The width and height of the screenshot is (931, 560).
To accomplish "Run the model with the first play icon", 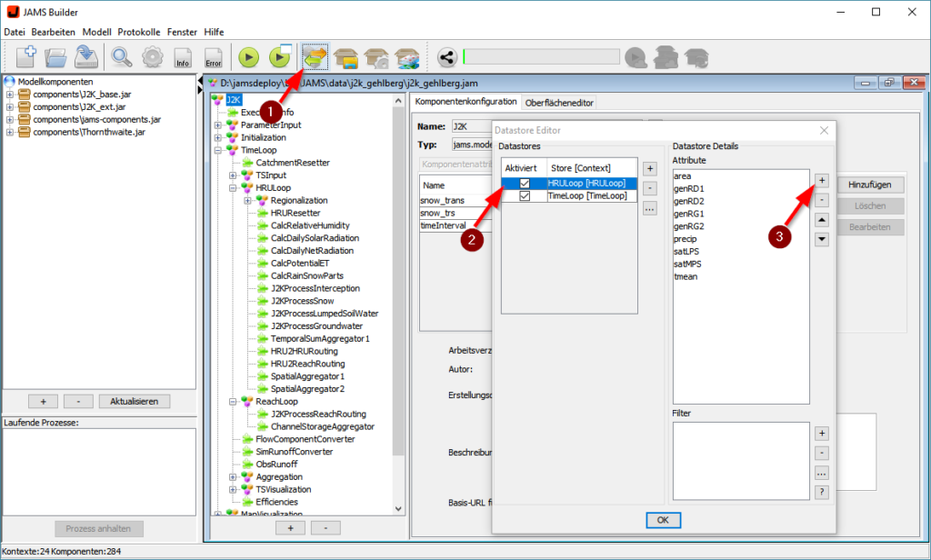I will 249,57.
